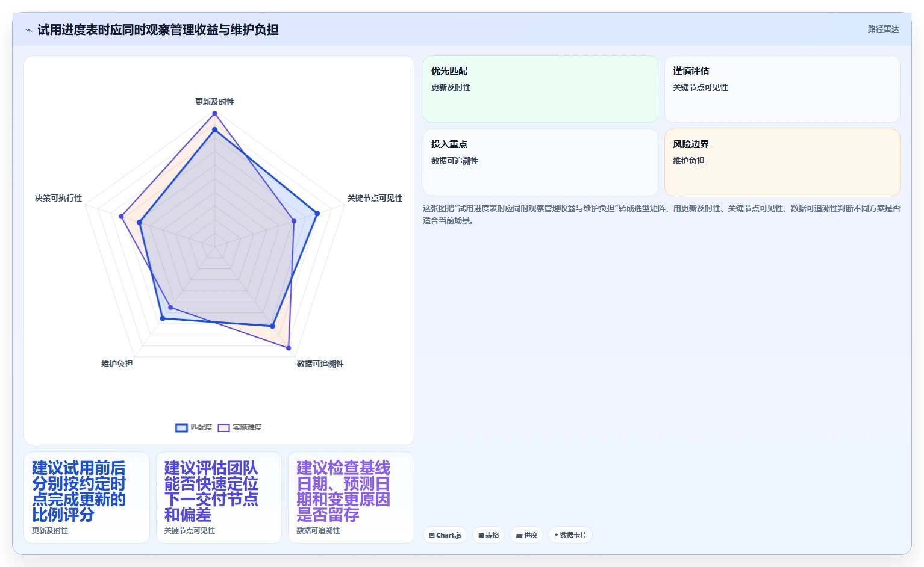Viewport: 924px width, 567px height.
Task: Click 数据可追溯性 under 投入重点
Action: (455, 161)
